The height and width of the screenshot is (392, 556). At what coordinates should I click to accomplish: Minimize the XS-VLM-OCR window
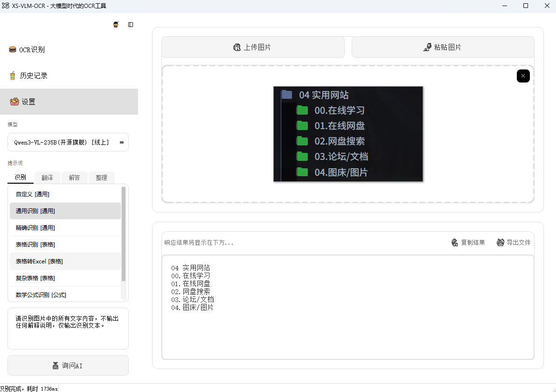click(505, 6)
